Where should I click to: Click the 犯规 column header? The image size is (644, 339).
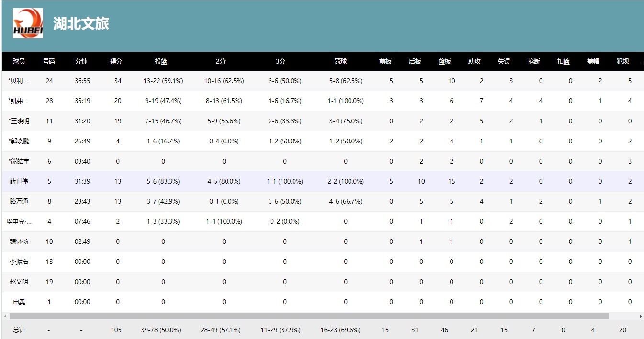pos(622,61)
